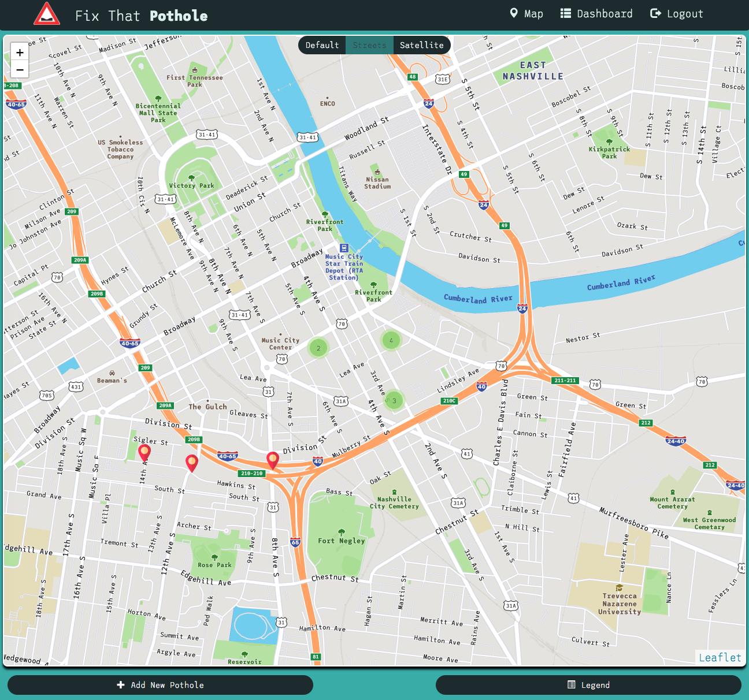Open the Legend panel

point(588,685)
